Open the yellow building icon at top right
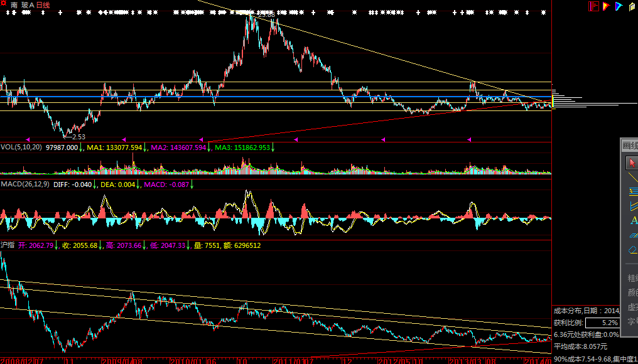638x364 pixels. [x=632, y=6]
